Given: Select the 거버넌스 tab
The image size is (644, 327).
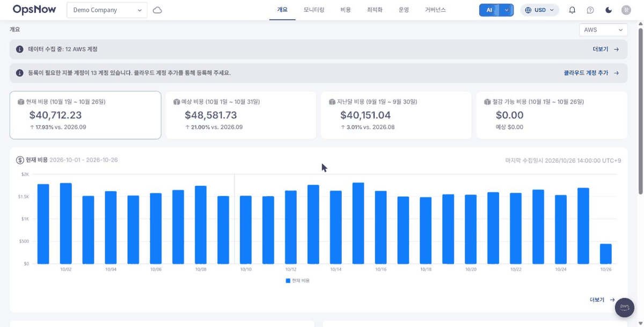Looking at the screenshot, I should coord(435,10).
